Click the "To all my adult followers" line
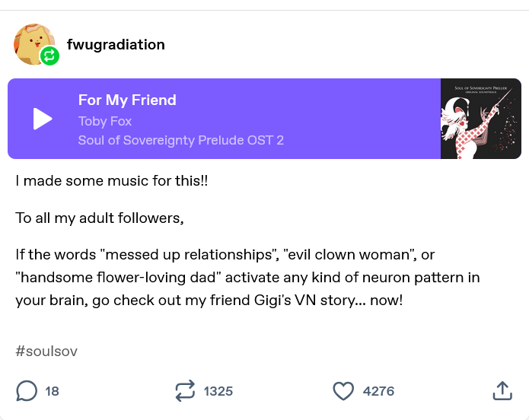Viewport: 529px width, 420px height. point(100,218)
